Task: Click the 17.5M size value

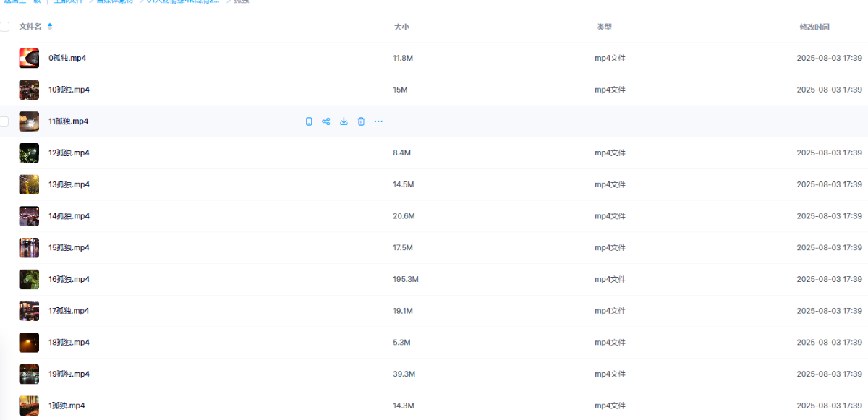Action: 403,248
